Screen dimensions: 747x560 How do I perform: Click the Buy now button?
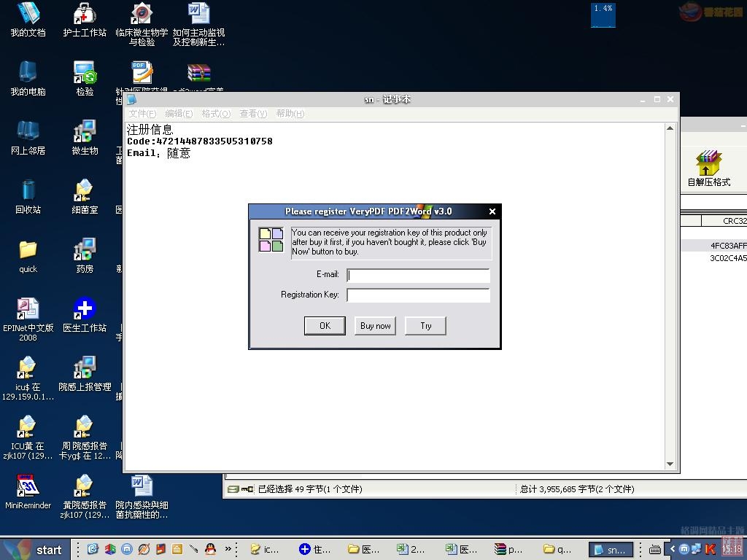[376, 326]
